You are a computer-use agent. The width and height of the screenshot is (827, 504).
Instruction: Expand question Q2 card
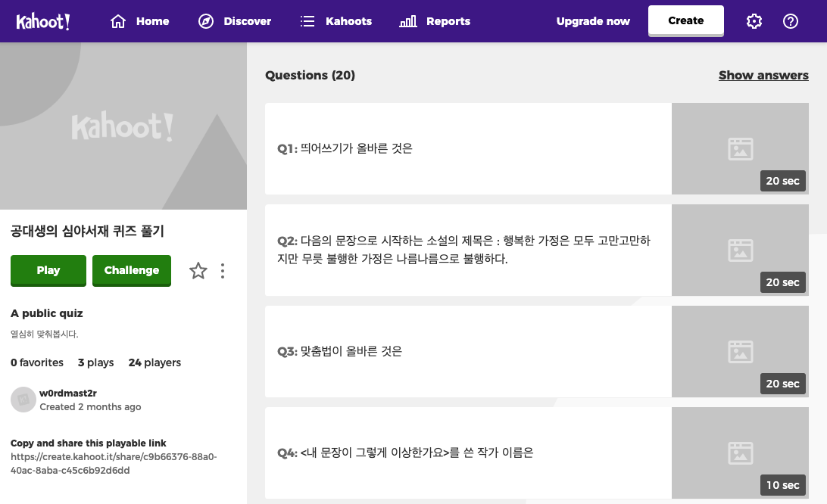pos(536,250)
